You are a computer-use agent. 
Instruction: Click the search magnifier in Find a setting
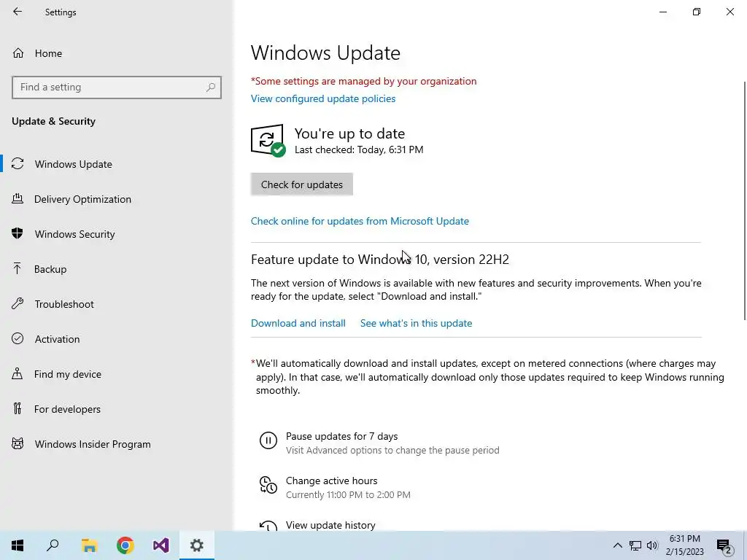click(x=211, y=87)
